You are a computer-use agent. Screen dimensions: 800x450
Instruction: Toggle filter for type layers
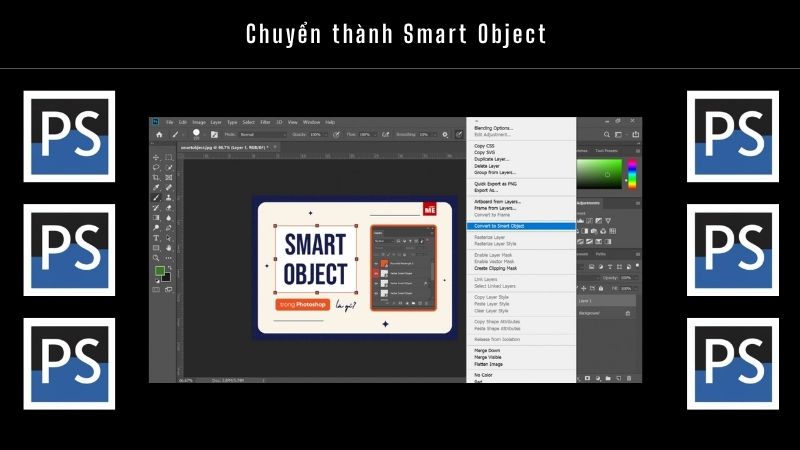[x=610, y=267]
